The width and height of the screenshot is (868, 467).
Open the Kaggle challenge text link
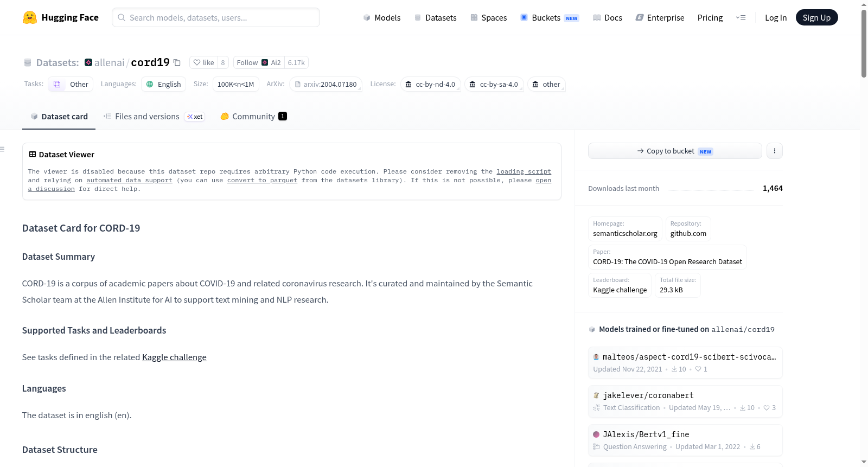174,357
